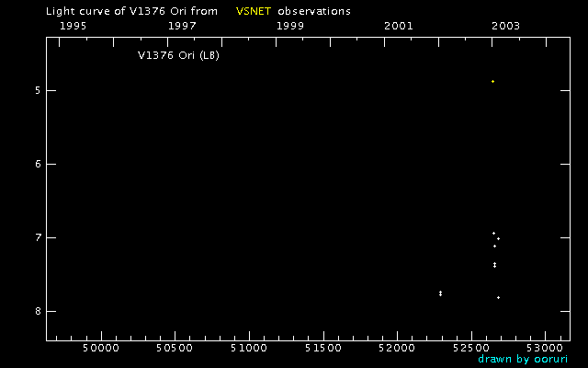This screenshot has width=588, height=368.
Task: Click the x-axis label 52500
Action: tap(471, 348)
